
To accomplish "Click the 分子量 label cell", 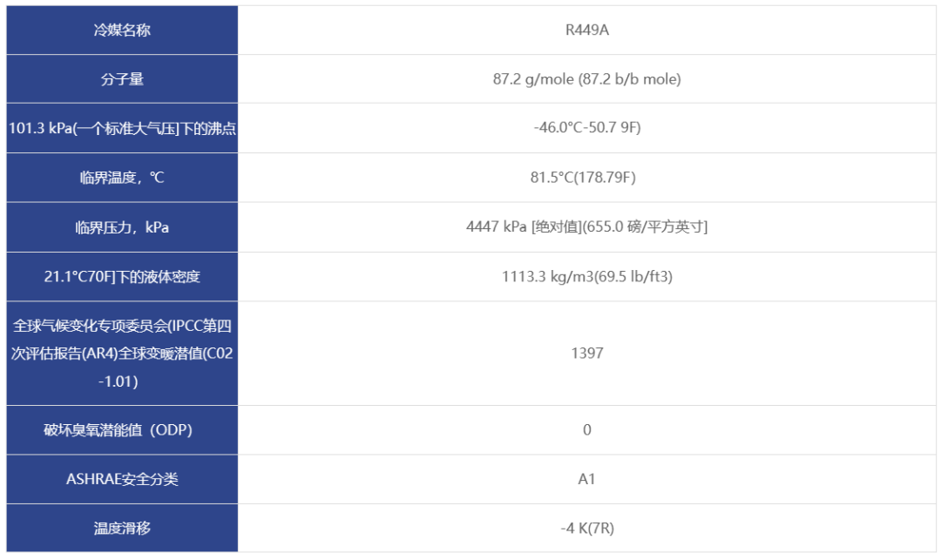I will (x=122, y=79).
